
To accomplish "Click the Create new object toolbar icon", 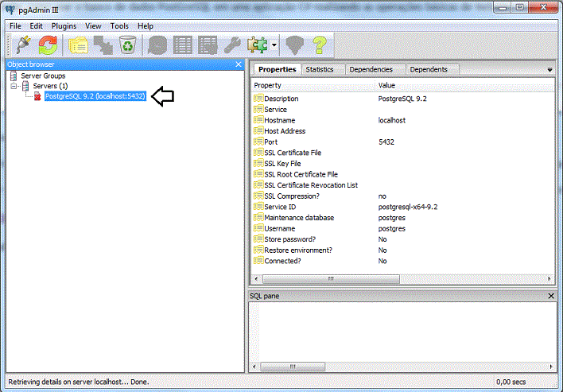I will coord(103,45).
